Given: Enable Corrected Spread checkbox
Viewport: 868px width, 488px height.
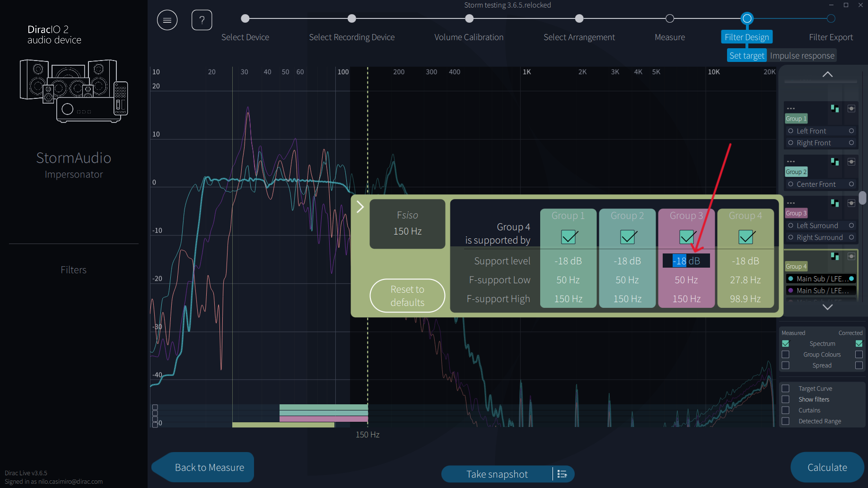Looking at the screenshot, I should [859, 366].
